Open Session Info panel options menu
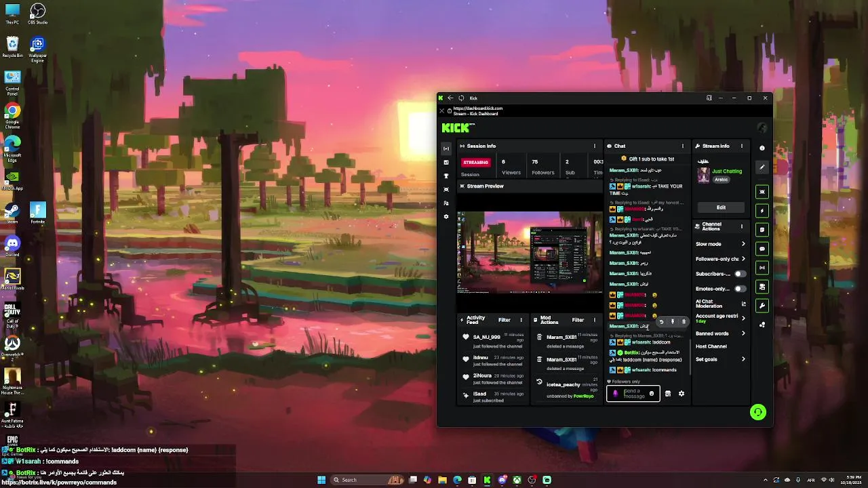 [x=595, y=146]
